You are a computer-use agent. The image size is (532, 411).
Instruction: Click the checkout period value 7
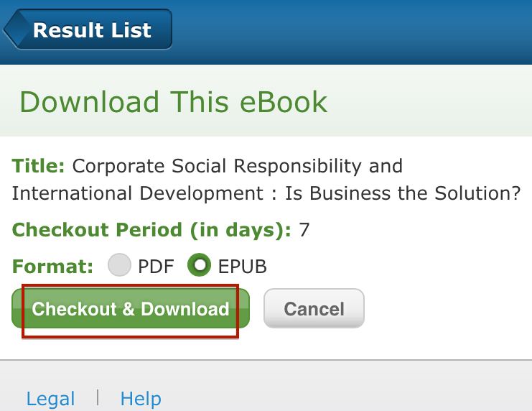304,230
